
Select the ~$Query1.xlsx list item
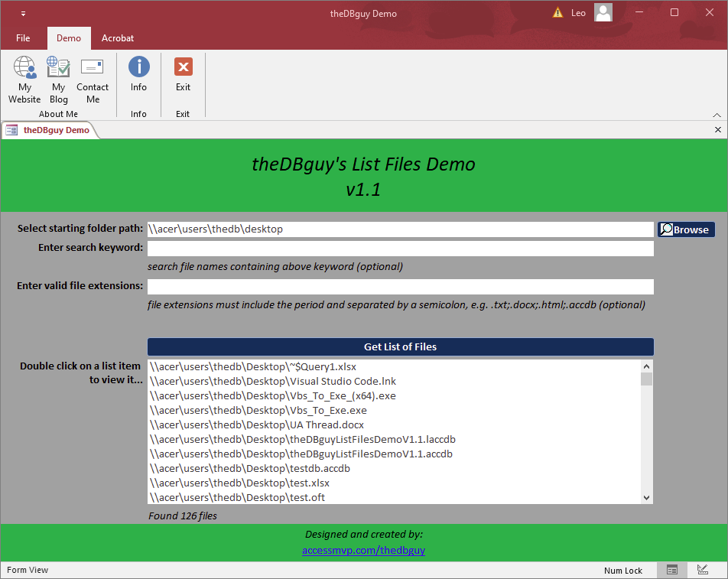pos(394,367)
